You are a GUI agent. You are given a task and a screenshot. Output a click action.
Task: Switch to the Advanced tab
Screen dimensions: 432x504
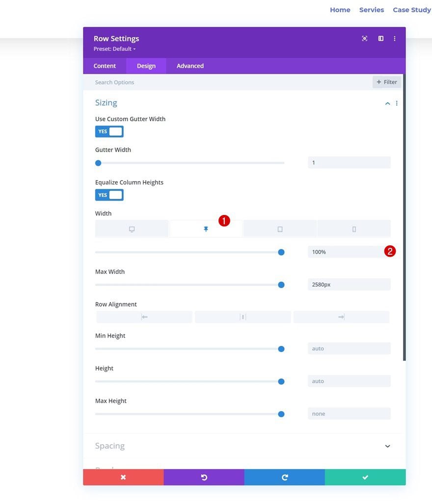tap(190, 66)
